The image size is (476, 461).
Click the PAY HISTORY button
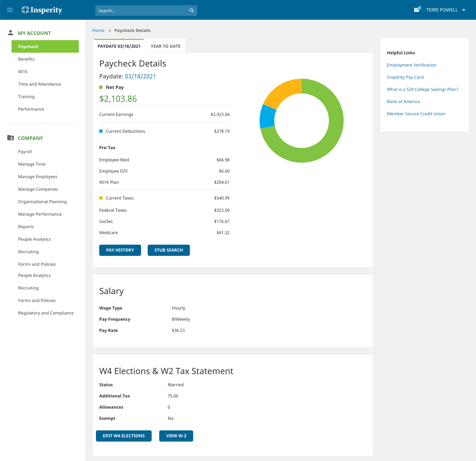(120, 250)
